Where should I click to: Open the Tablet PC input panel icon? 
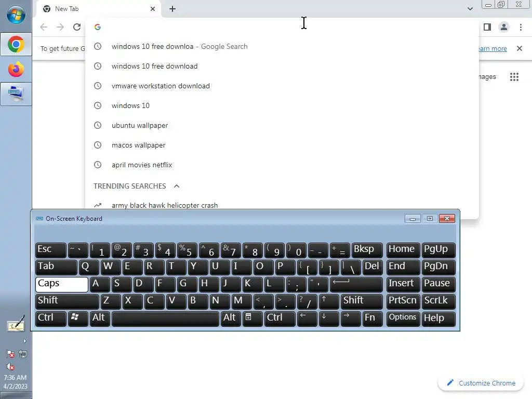[16, 324]
